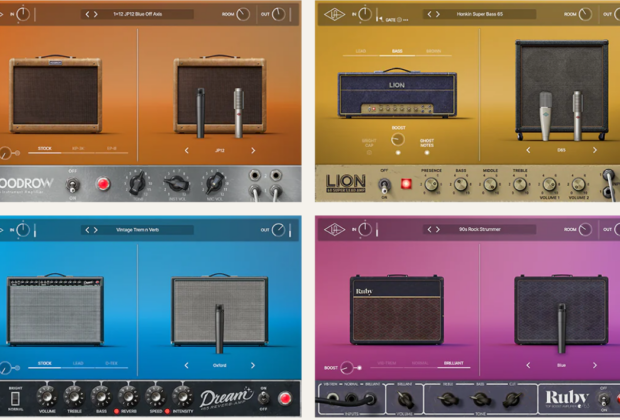
Task: Go to next preset in Ruby header
Action: click(x=438, y=229)
